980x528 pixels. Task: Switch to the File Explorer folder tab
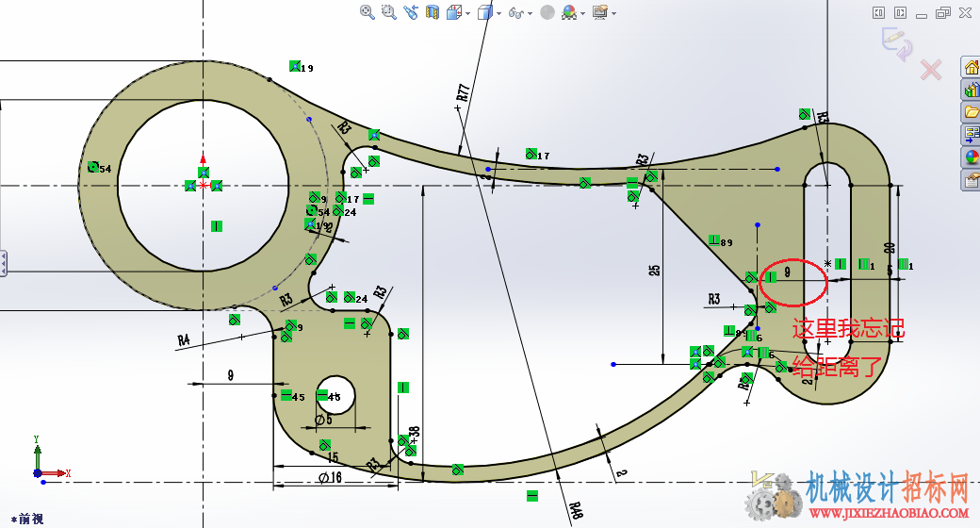[x=972, y=112]
